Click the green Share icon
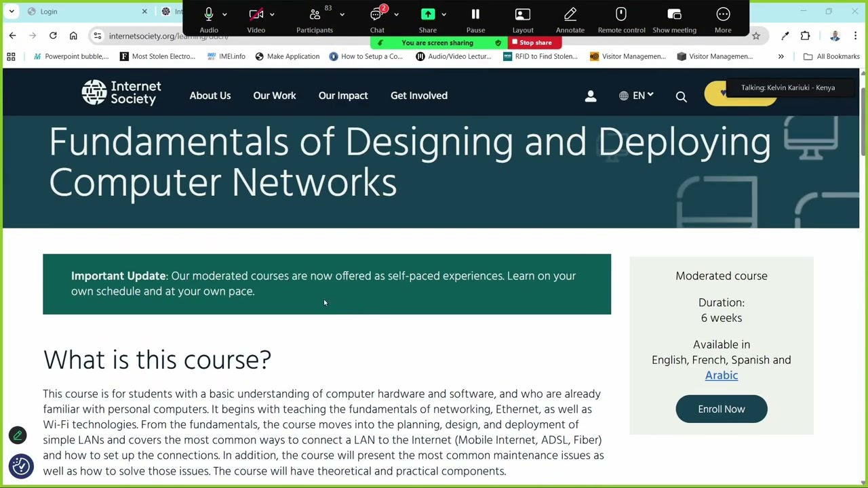The width and height of the screenshot is (868, 488). point(428,14)
